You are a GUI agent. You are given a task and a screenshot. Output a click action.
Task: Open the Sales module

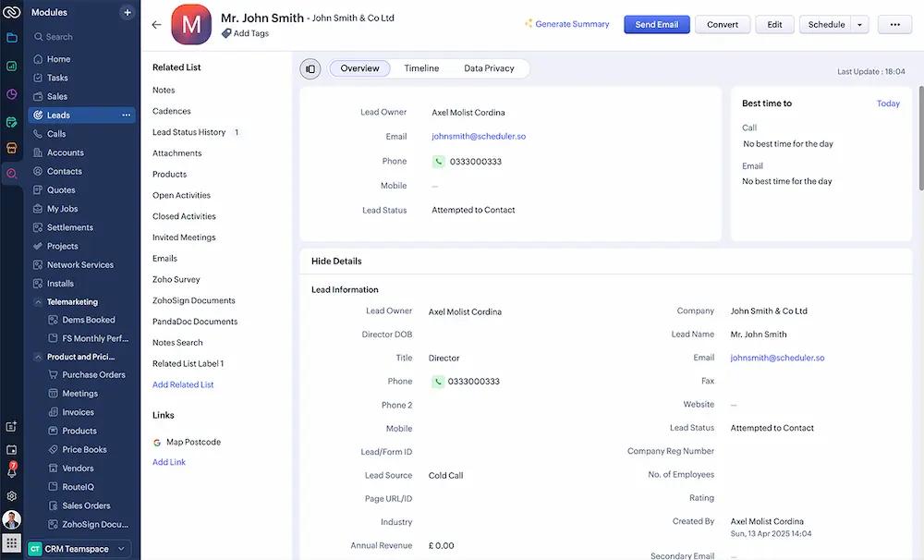(57, 97)
